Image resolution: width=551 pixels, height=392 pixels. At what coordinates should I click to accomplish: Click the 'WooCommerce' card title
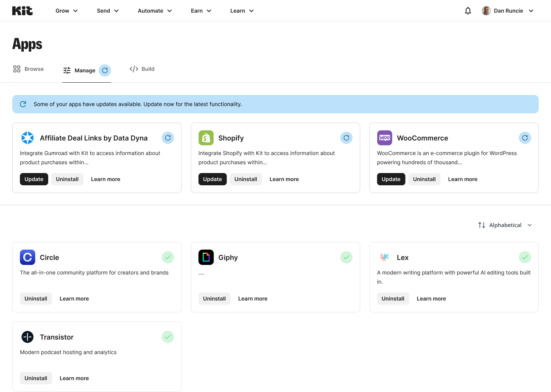click(x=422, y=138)
